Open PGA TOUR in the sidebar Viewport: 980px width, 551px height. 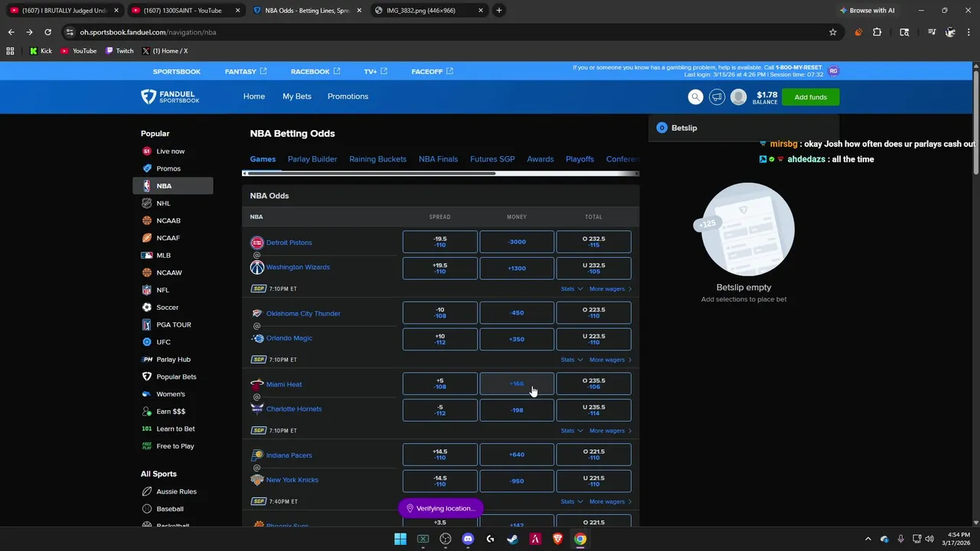172,324
